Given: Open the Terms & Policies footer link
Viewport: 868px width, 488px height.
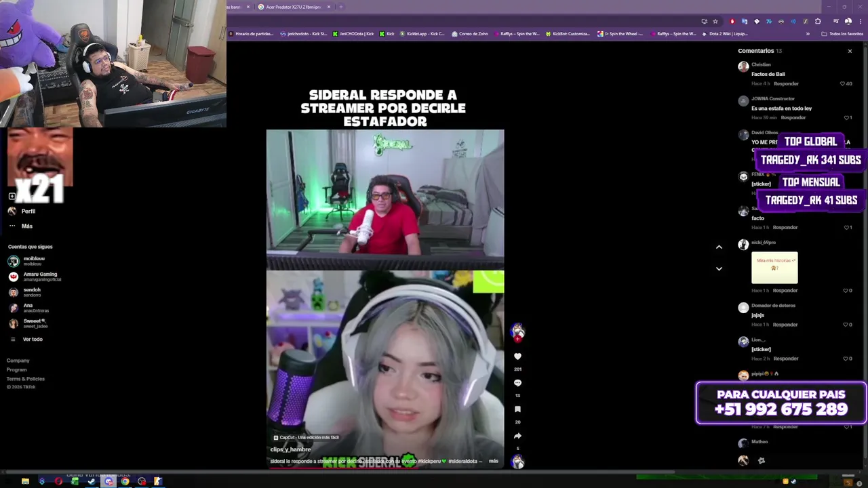Looking at the screenshot, I should (26, 379).
